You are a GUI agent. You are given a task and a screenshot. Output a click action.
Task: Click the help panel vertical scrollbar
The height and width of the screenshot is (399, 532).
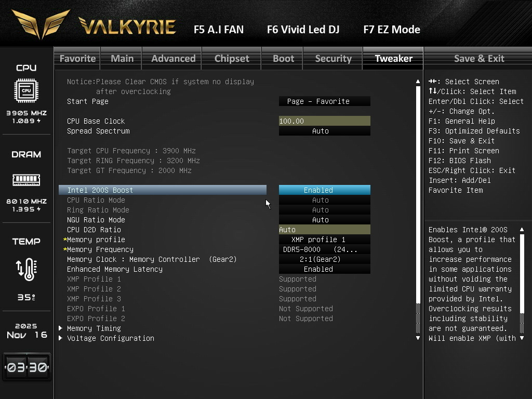click(x=522, y=284)
